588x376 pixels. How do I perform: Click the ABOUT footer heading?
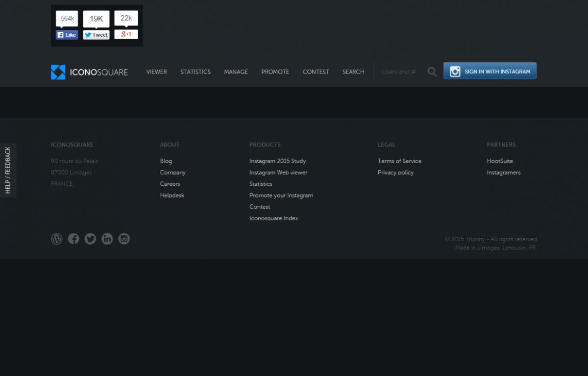[x=170, y=145]
